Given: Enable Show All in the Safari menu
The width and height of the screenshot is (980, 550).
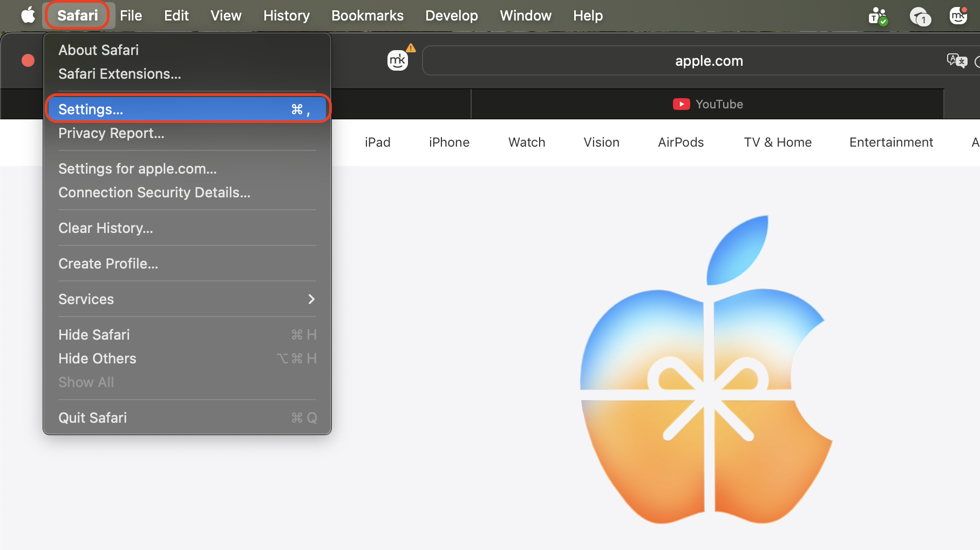Looking at the screenshot, I should point(86,382).
